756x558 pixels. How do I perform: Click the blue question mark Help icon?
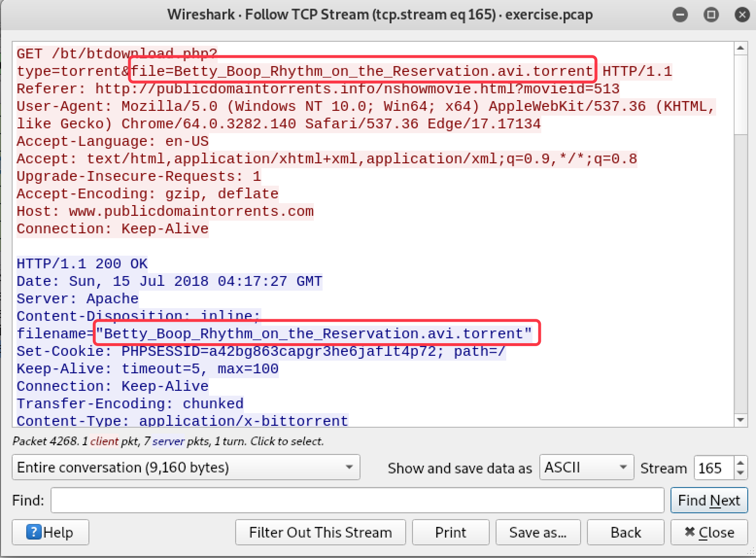[34, 532]
